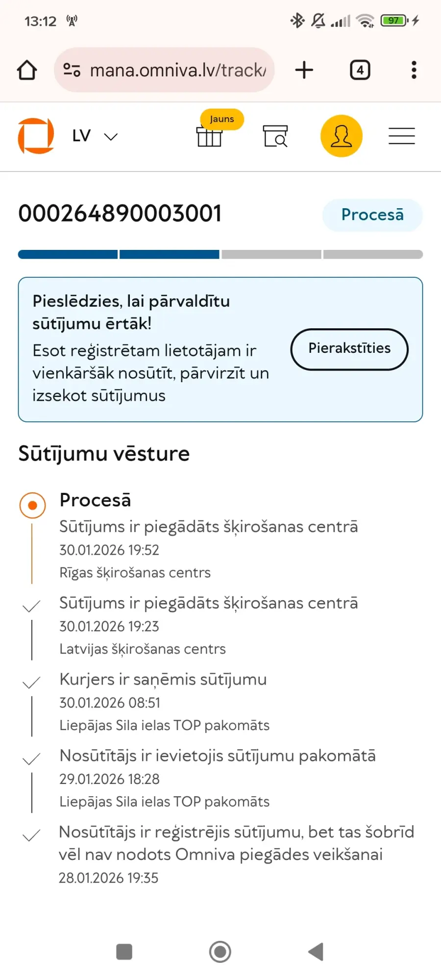Tap the orange Omniva logo
441x980 pixels.
36,136
